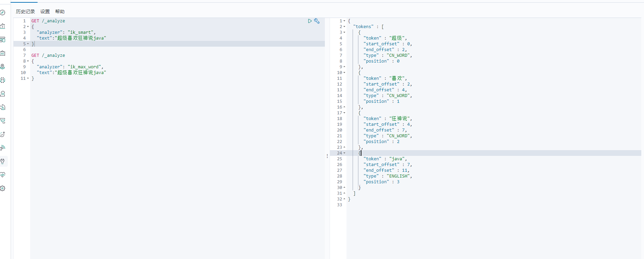This screenshot has height=259, width=644.
Task: Collapse the root object at output line 1
Action: coord(345,21)
